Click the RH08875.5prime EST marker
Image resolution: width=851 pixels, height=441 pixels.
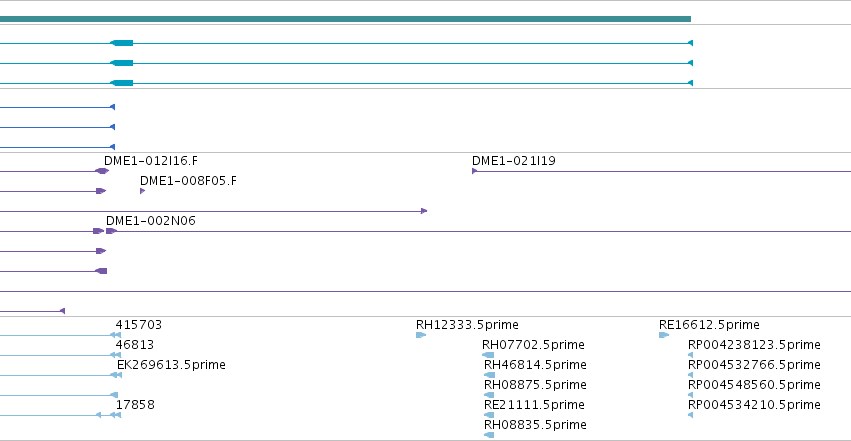coord(489,395)
